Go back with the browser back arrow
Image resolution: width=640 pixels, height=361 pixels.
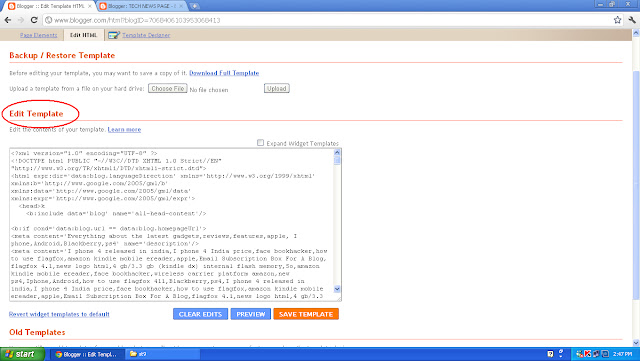pyautogui.click(x=8, y=20)
